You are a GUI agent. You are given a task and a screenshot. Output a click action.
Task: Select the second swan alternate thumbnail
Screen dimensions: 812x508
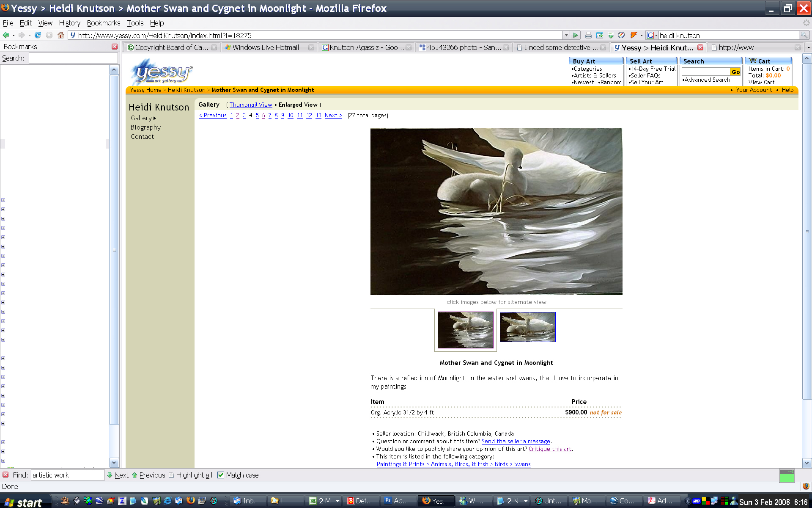click(527, 327)
